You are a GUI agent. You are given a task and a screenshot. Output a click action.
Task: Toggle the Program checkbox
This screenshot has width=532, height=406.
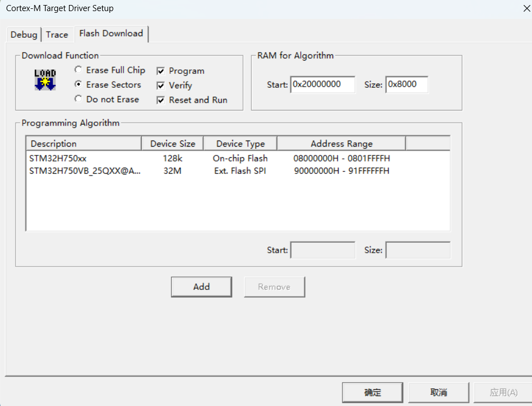161,71
